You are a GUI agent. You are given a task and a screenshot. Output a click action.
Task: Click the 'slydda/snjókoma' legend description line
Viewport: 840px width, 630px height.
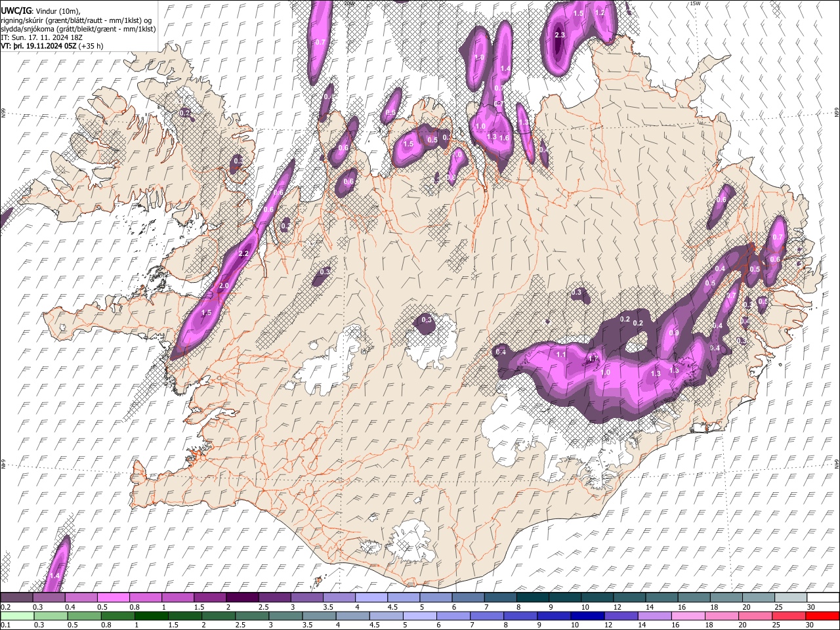pos(78,29)
